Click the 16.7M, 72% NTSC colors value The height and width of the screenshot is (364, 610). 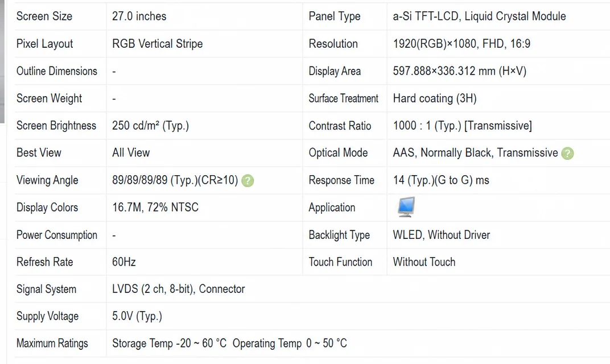[155, 207]
